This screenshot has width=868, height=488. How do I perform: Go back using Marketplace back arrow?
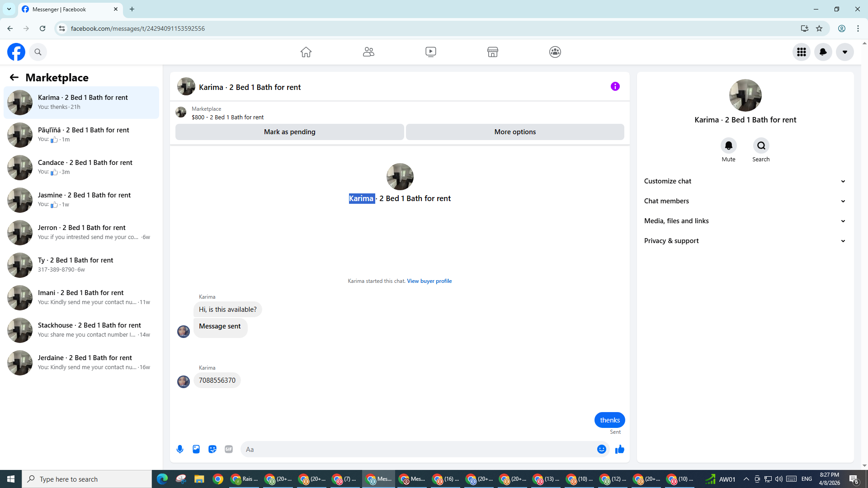coord(14,78)
